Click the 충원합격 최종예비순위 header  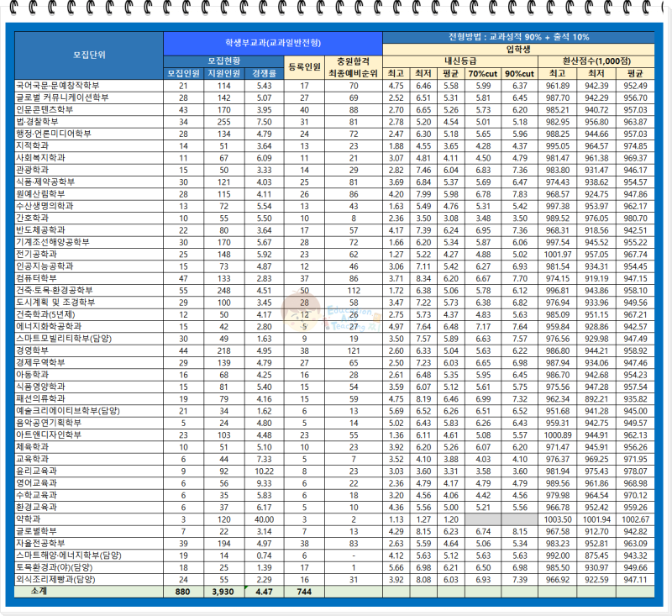click(x=353, y=67)
